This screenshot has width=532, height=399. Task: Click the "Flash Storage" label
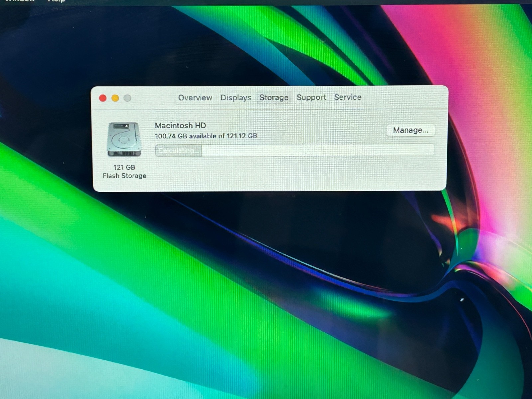[x=124, y=176]
